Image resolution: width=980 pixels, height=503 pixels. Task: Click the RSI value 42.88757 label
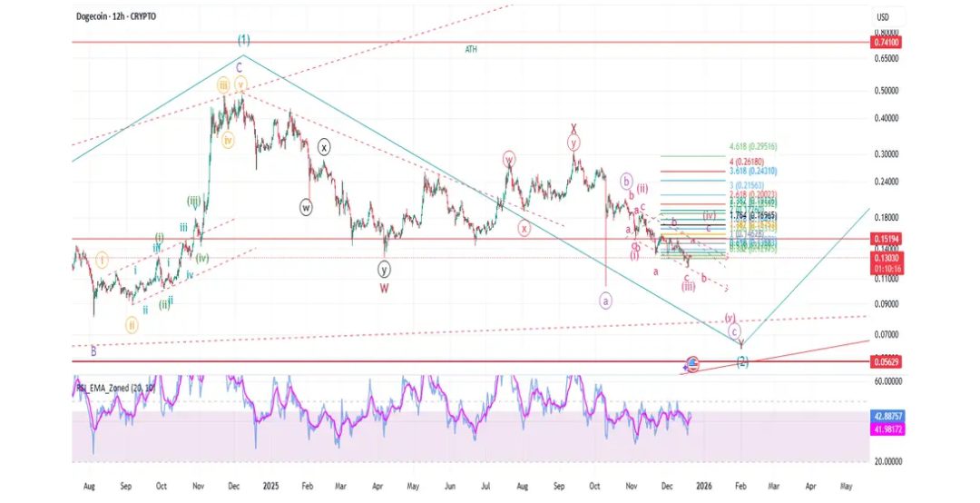[887, 416]
